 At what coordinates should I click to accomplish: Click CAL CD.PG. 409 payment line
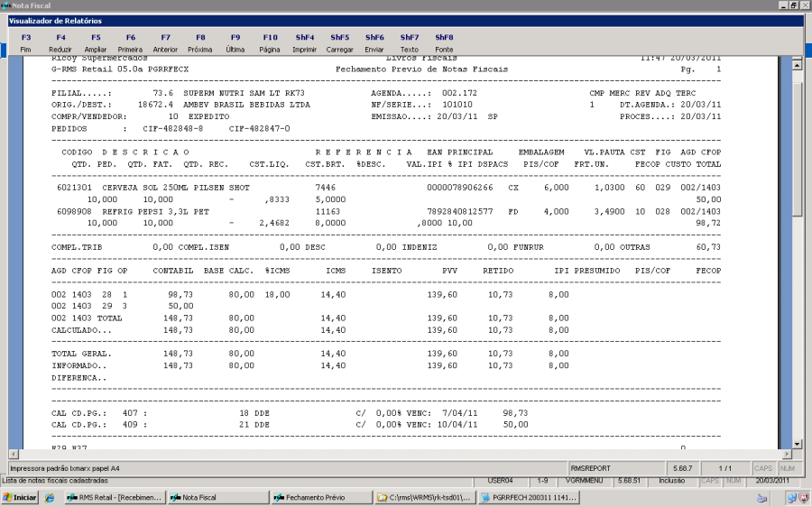[290, 425]
